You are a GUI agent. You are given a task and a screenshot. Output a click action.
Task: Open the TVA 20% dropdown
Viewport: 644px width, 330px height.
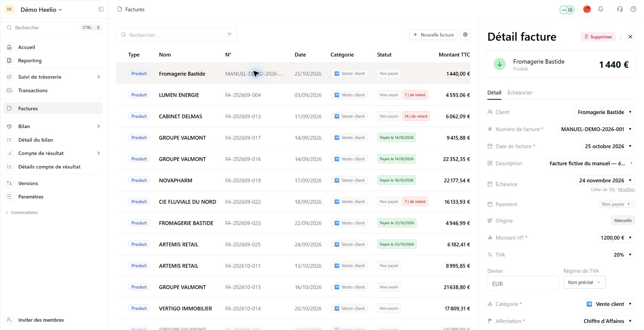coord(622,255)
